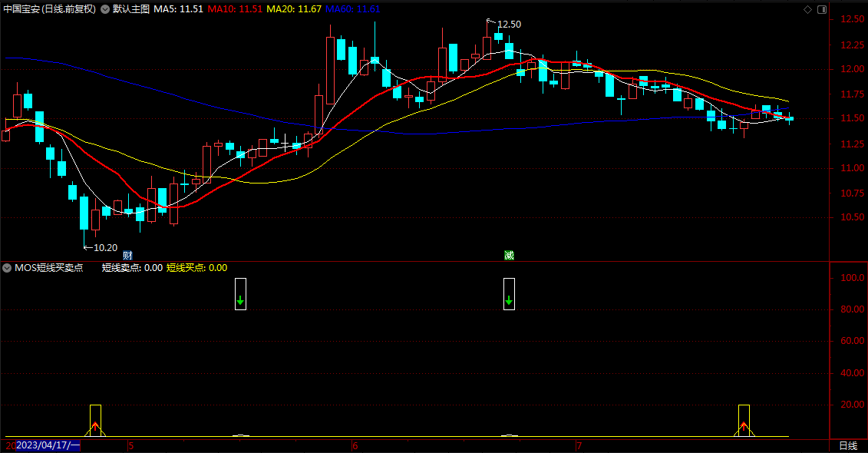Click the 20.00 indicator axis label
The image size is (868, 453).
[x=853, y=405]
